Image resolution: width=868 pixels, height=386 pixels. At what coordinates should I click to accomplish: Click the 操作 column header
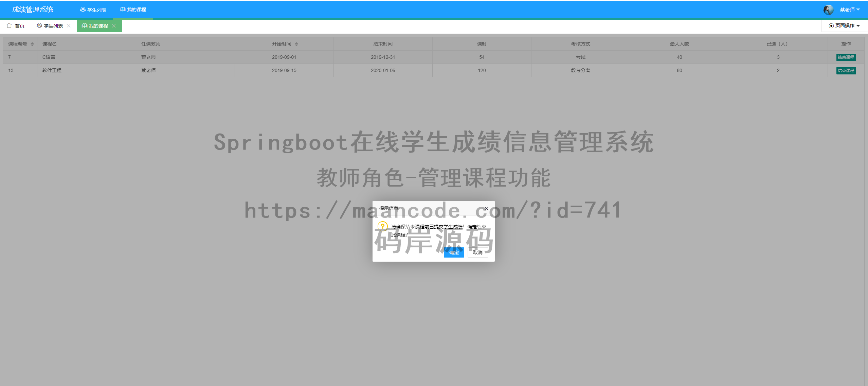click(846, 44)
